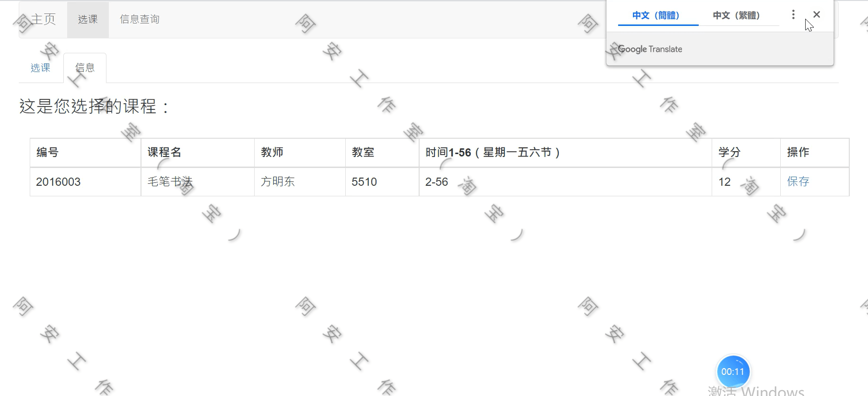Select the 选课 navbar item
The height and width of the screenshot is (396, 868).
(88, 20)
